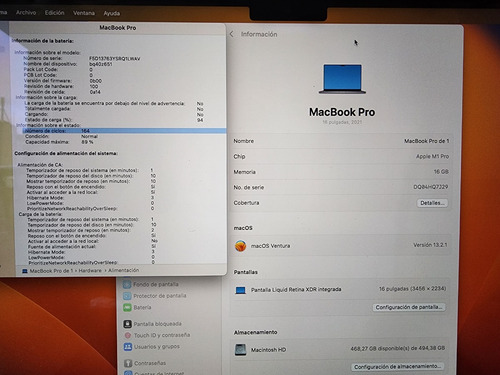Click Fuente de alimentación actual row
This screenshot has height=375, width=500.
pos(92,246)
